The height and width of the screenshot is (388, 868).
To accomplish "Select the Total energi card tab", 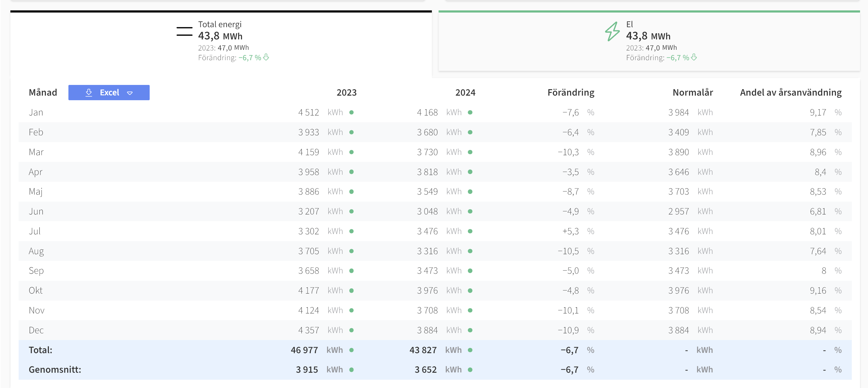I will click(x=221, y=44).
